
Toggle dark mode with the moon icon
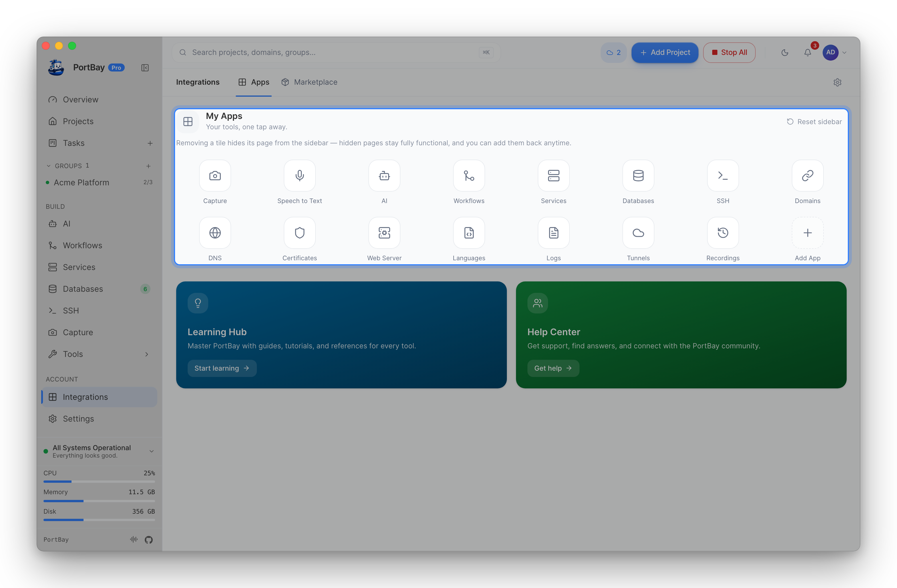(785, 53)
